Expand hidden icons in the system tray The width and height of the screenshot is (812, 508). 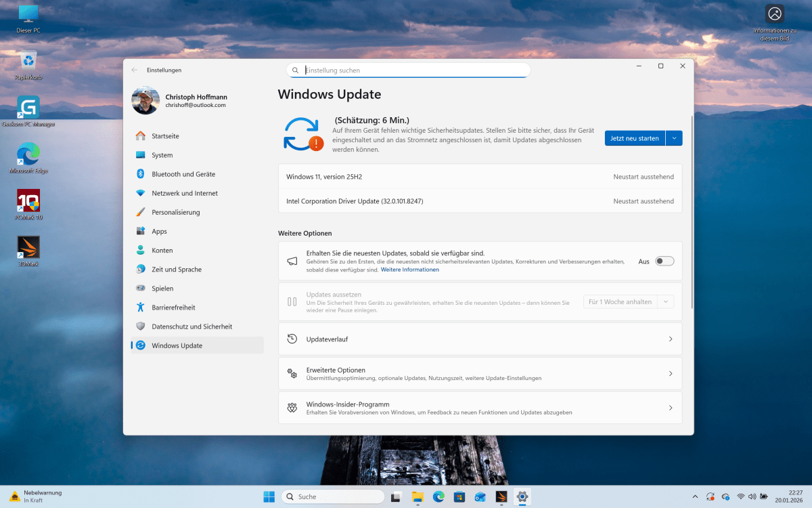click(695, 496)
